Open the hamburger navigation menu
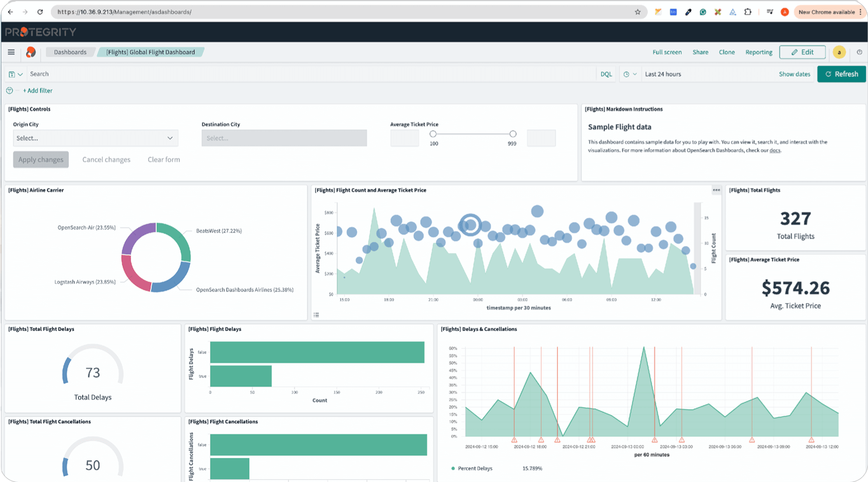Viewport: 868px width, 482px height. point(11,52)
